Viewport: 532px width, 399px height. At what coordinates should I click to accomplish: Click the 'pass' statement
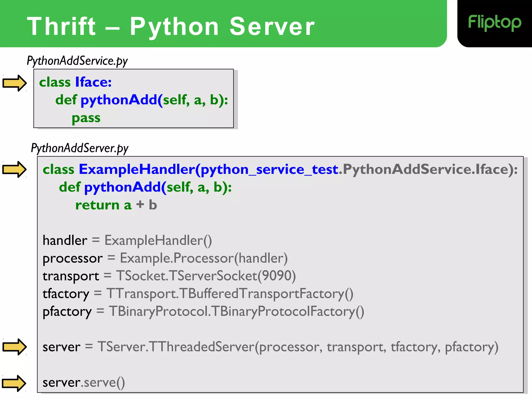point(86,118)
